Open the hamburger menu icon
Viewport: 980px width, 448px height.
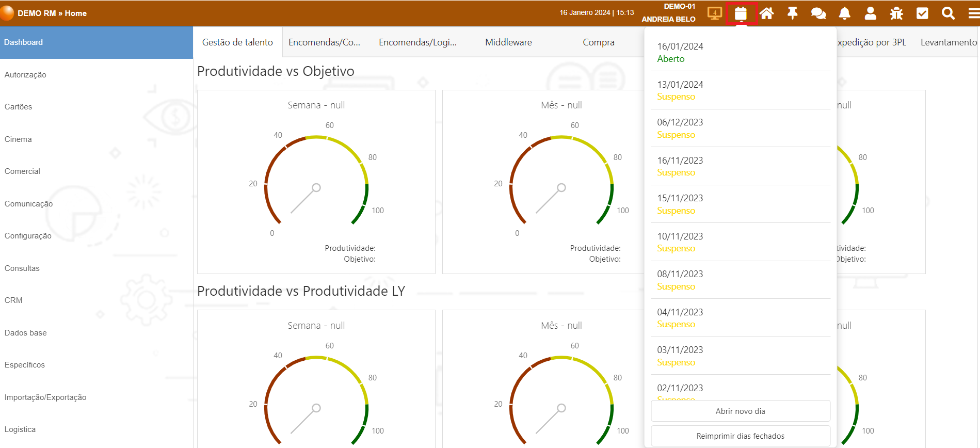(x=974, y=13)
